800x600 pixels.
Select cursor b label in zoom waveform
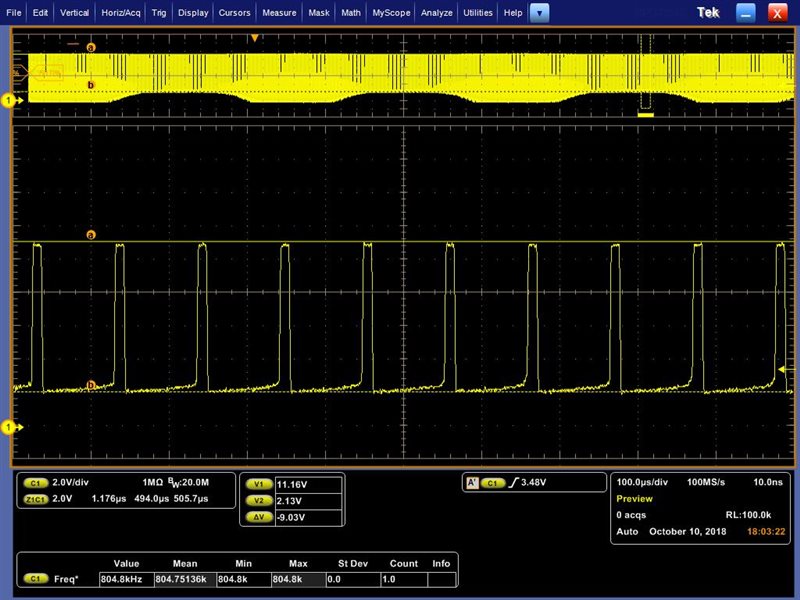pyautogui.click(x=91, y=385)
